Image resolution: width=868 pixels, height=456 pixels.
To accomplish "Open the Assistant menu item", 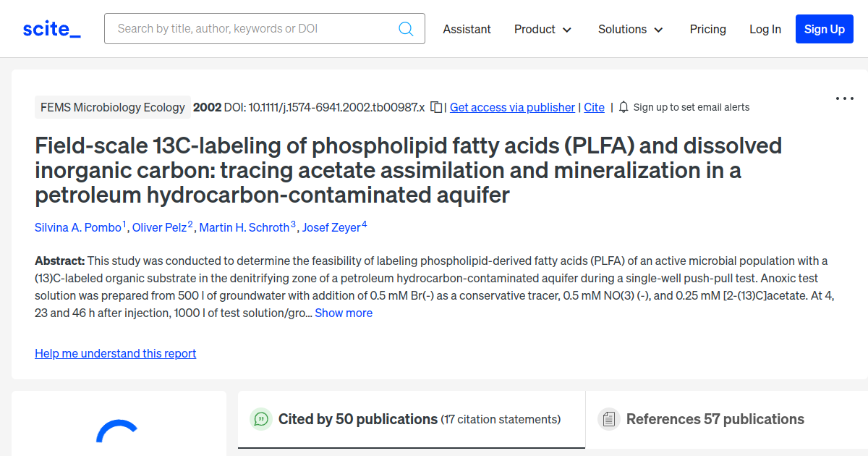I will pyautogui.click(x=467, y=29).
